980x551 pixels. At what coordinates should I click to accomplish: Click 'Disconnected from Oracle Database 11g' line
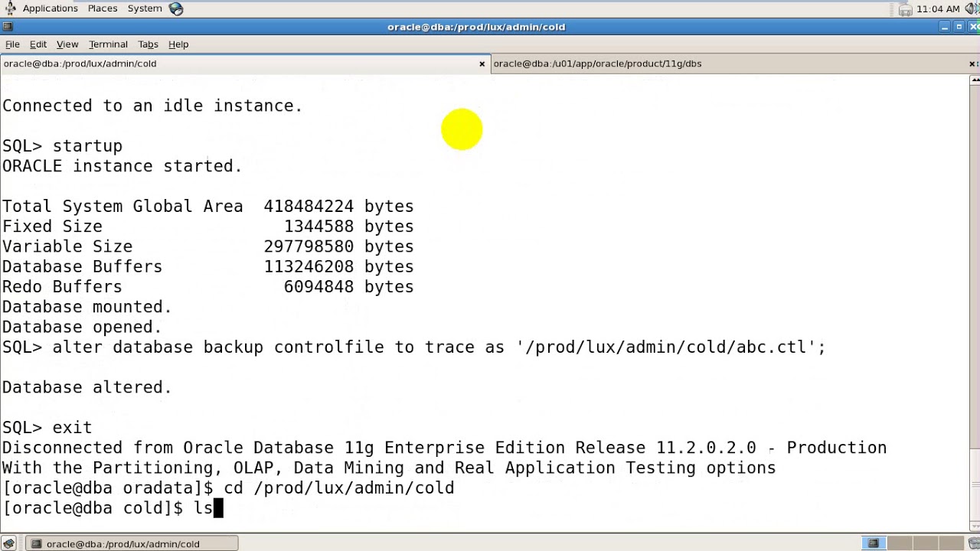pos(444,448)
